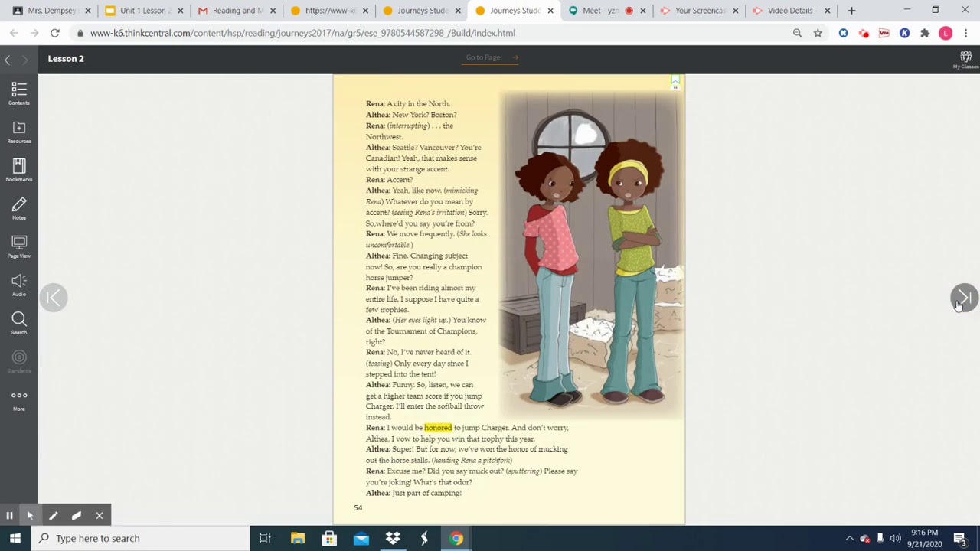
Task: Open the clock showing 9:16 PM
Action: click(x=925, y=538)
